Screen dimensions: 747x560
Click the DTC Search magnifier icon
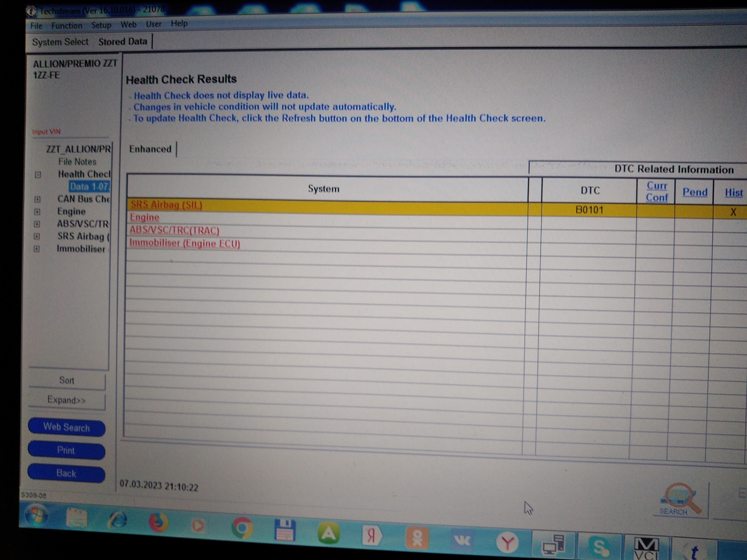click(x=680, y=500)
